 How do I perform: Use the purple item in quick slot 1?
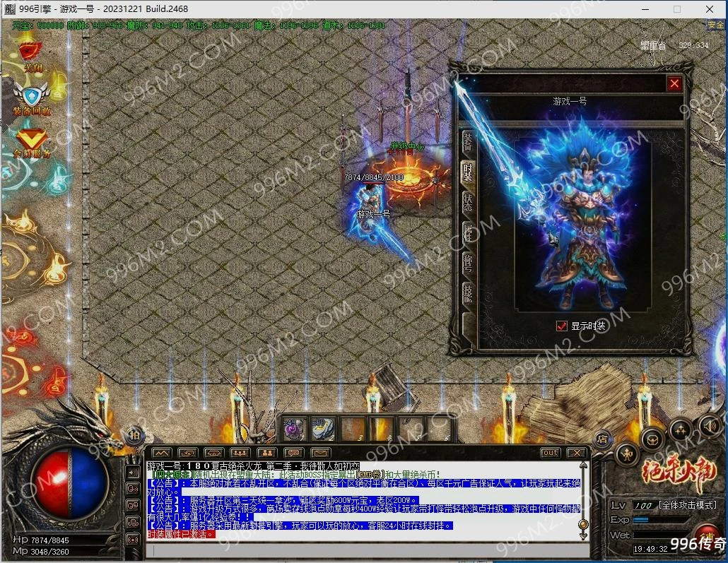295,429
